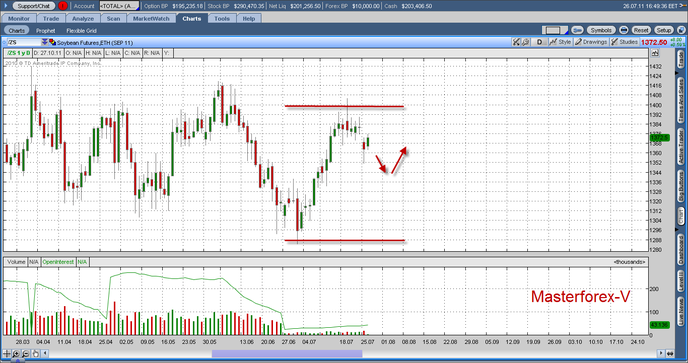Click the print icon button
Viewport: 688px width, 363px height.
624,30
